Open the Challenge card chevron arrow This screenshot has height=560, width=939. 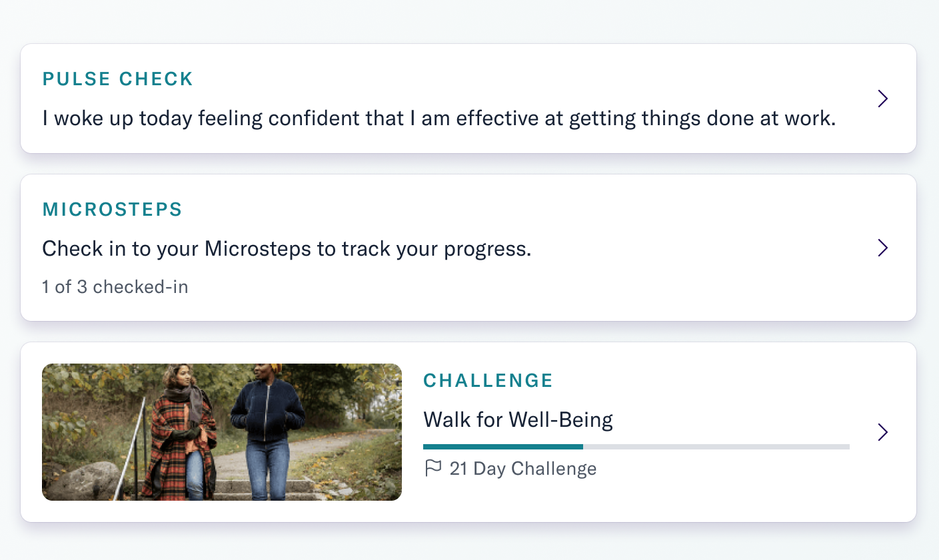[883, 432]
